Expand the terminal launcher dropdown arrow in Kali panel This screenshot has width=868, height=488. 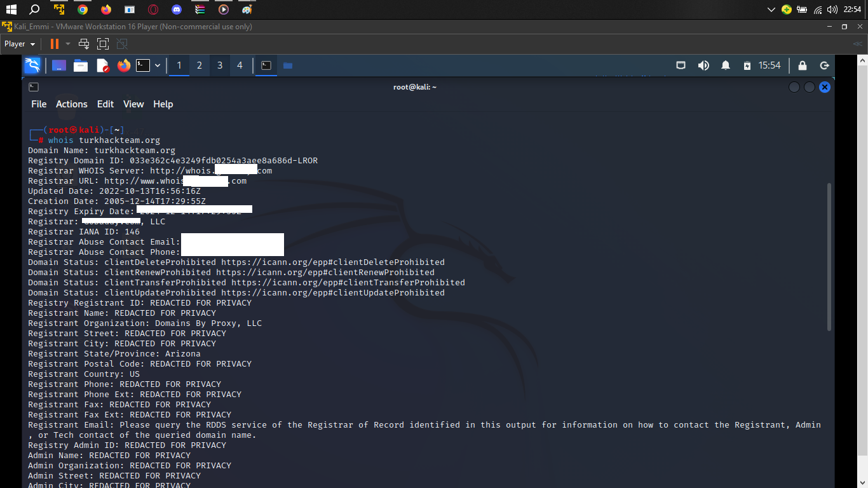(x=158, y=65)
